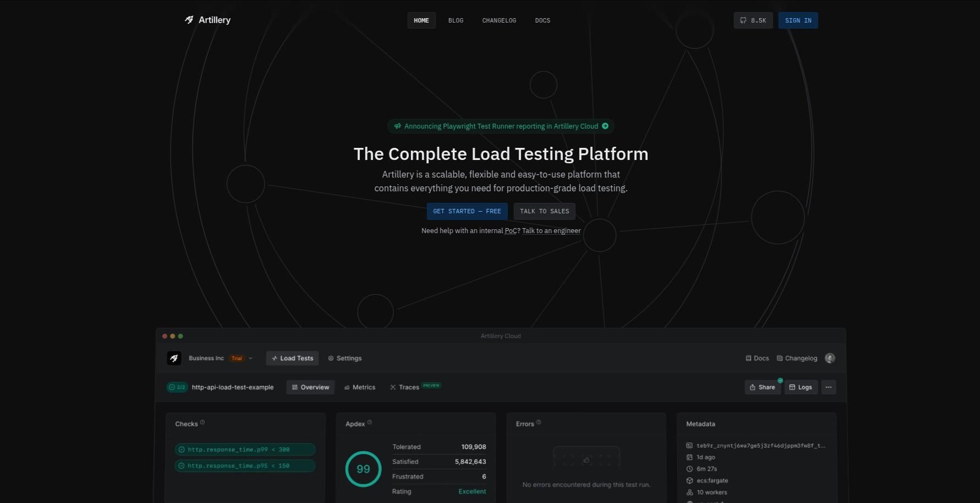Click the Artillery Cloud app logo icon

coord(174,358)
